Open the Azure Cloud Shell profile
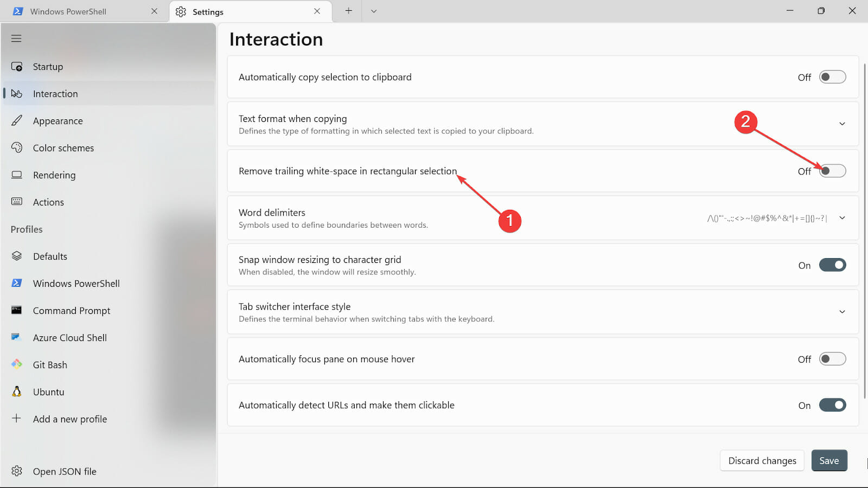 [x=108, y=338]
